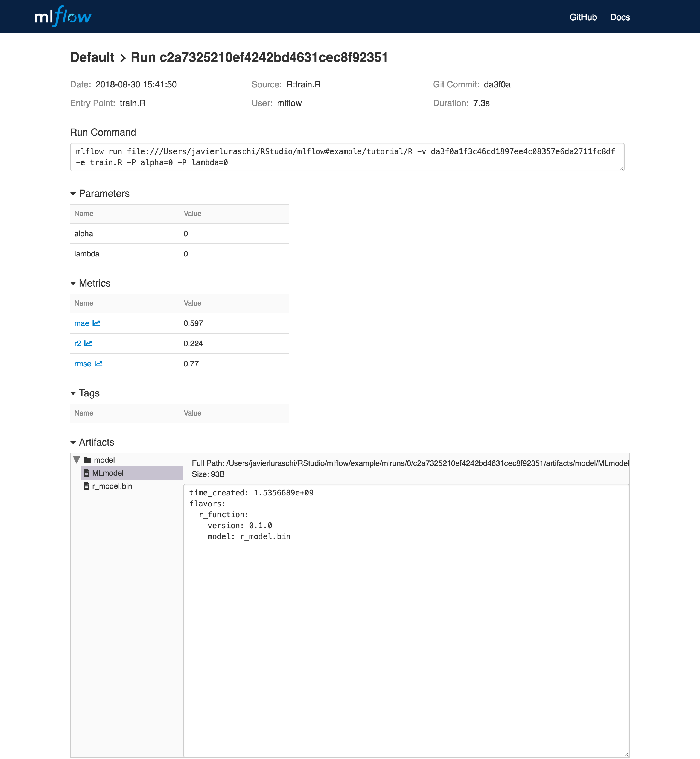Open the mae metric chart icon
700x759 pixels.
96,323
